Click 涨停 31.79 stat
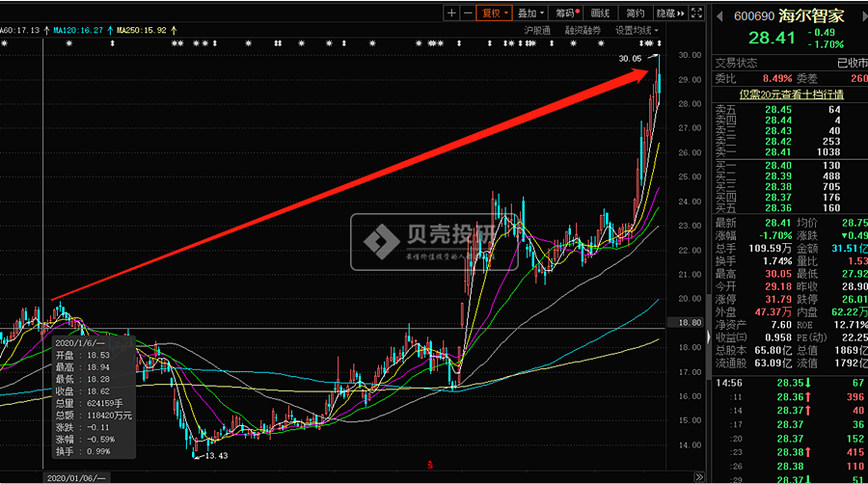This screenshot has height=484, width=868. coord(753,299)
